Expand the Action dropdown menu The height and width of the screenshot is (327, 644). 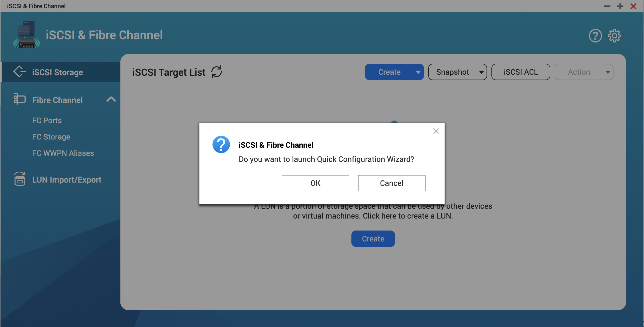584,72
